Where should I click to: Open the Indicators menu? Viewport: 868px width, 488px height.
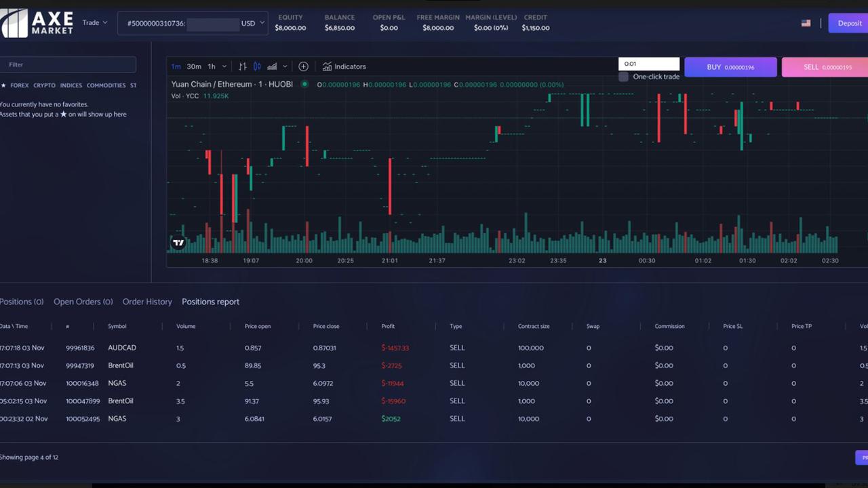tap(344, 66)
